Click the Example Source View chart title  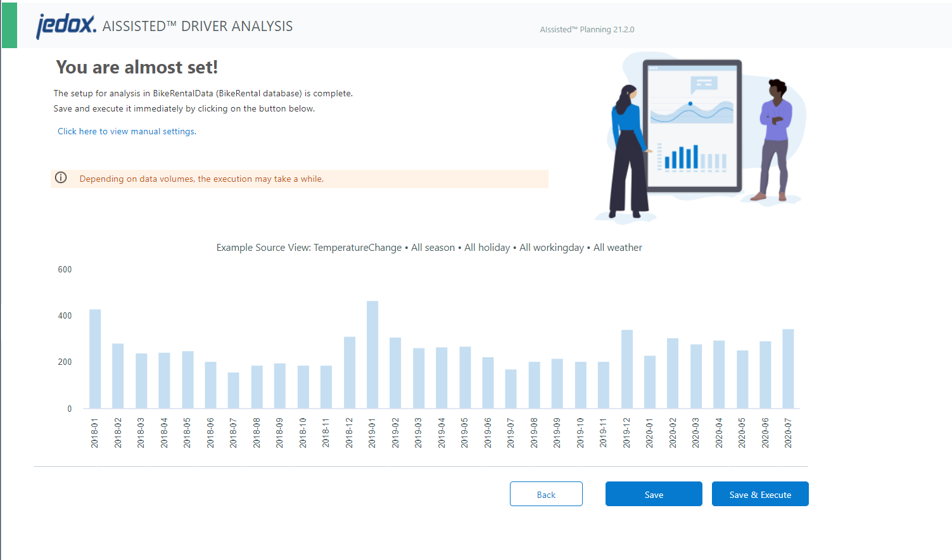428,247
